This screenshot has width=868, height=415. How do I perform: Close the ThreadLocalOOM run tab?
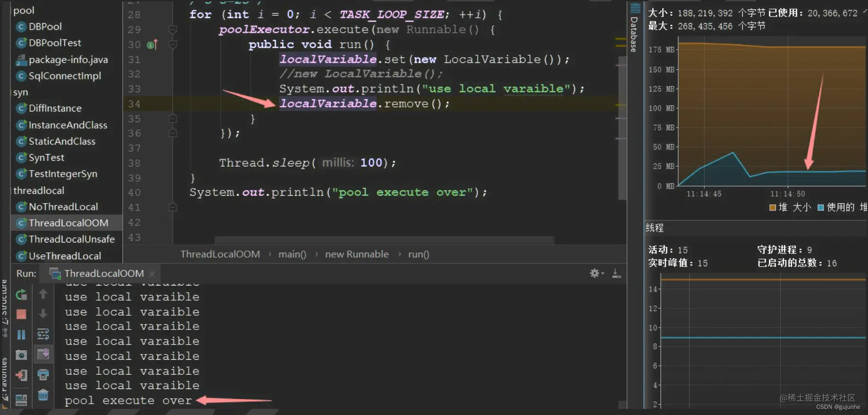(152, 274)
